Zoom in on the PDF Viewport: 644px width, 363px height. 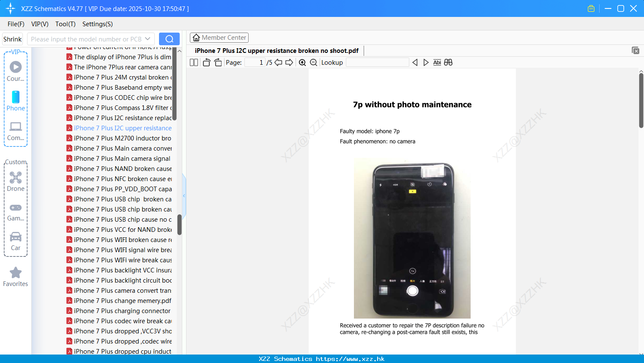coord(302,63)
